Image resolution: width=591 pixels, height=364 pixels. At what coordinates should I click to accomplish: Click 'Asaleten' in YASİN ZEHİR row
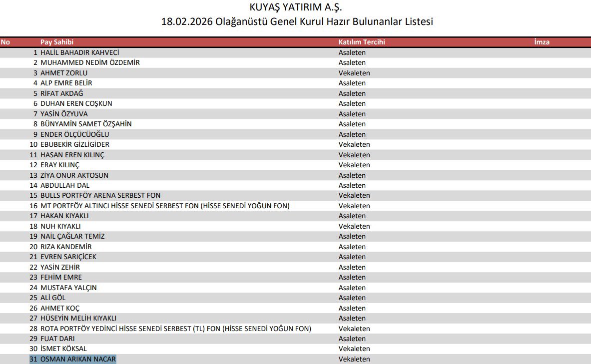tap(352, 267)
